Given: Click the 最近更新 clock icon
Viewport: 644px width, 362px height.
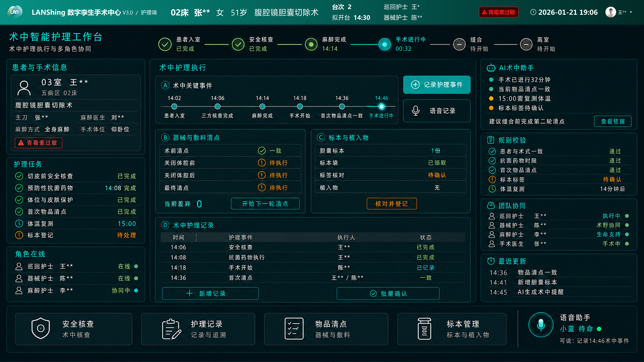Looking at the screenshot, I should (x=491, y=261).
